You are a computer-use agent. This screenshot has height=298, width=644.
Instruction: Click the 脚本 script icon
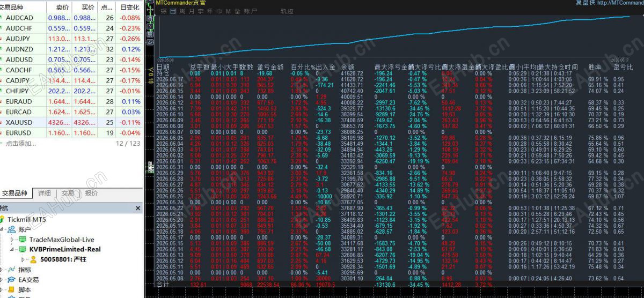pos(11,290)
